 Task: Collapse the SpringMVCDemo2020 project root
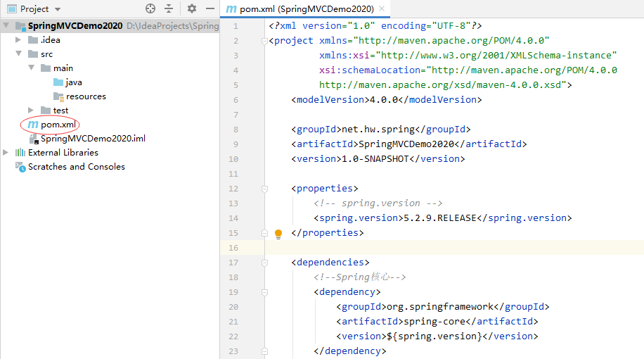(6, 26)
